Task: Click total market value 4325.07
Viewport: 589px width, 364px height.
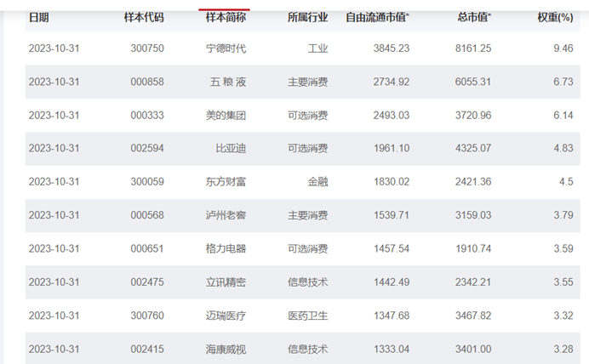Action: coord(473,148)
